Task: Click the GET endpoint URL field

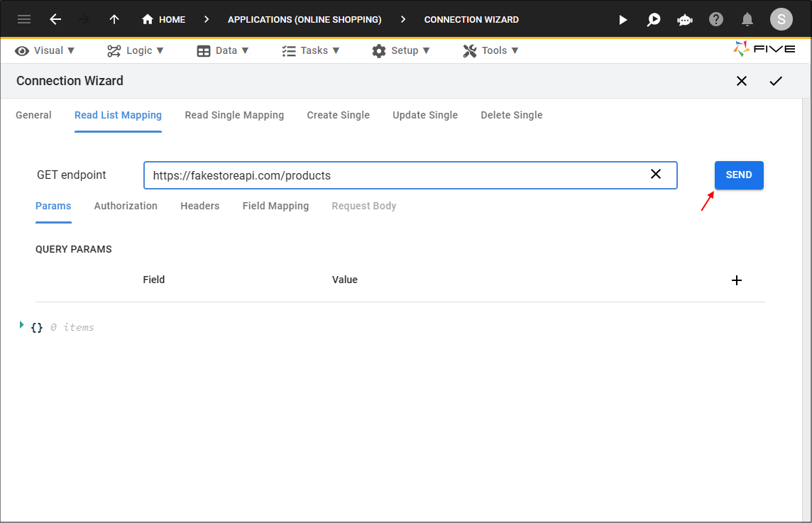Action: [410, 175]
